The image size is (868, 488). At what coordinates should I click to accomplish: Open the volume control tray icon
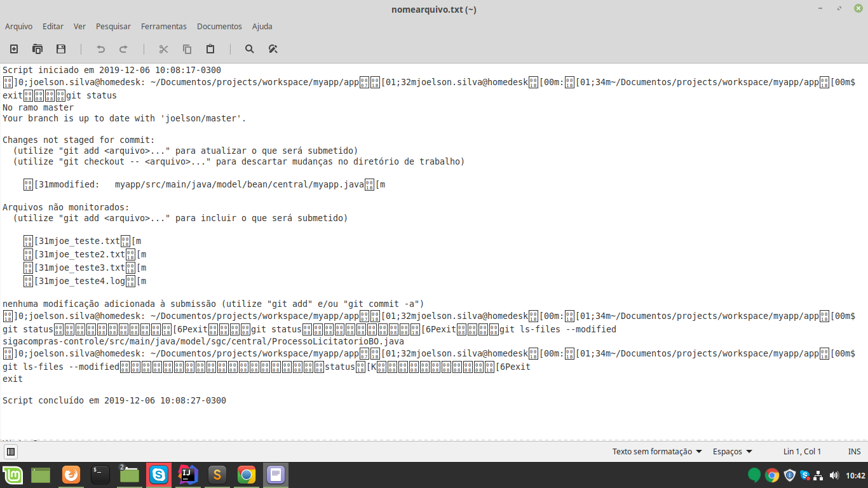(x=834, y=475)
